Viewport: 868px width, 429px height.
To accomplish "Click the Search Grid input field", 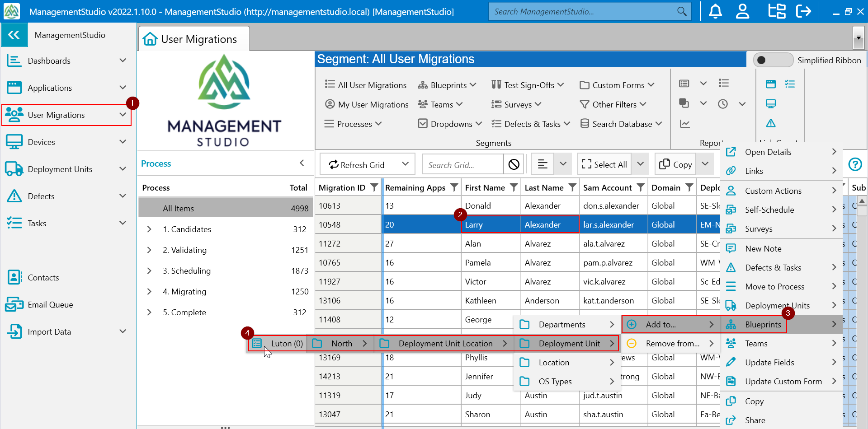I will coord(463,164).
